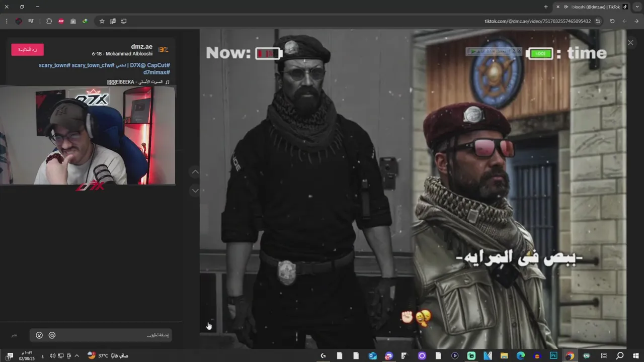Open File Explorer from taskbar
Image resolution: width=644 pixels, height=362 pixels.
tap(504, 355)
